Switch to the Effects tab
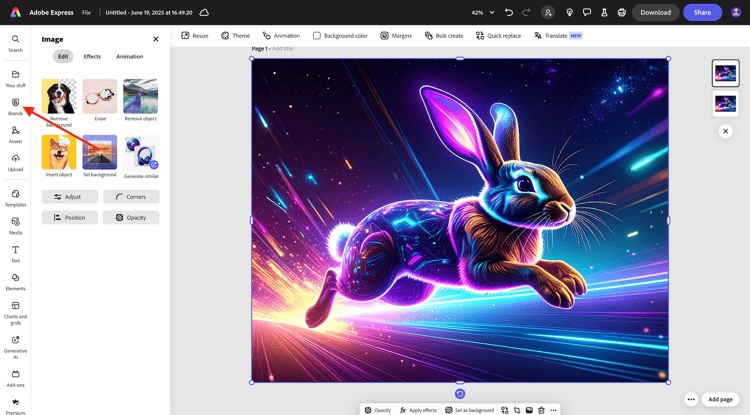This screenshot has width=750, height=415. point(92,57)
